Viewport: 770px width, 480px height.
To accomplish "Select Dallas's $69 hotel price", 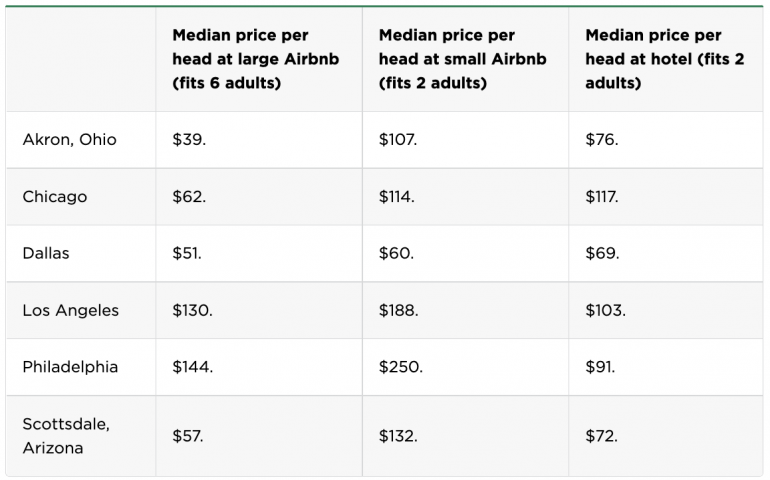I will [x=602, y=253].
